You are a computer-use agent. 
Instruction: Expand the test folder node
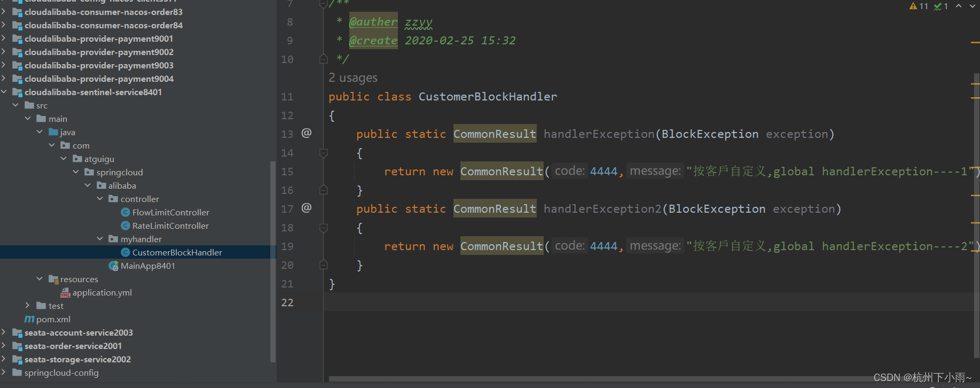(x=28, y=306)
